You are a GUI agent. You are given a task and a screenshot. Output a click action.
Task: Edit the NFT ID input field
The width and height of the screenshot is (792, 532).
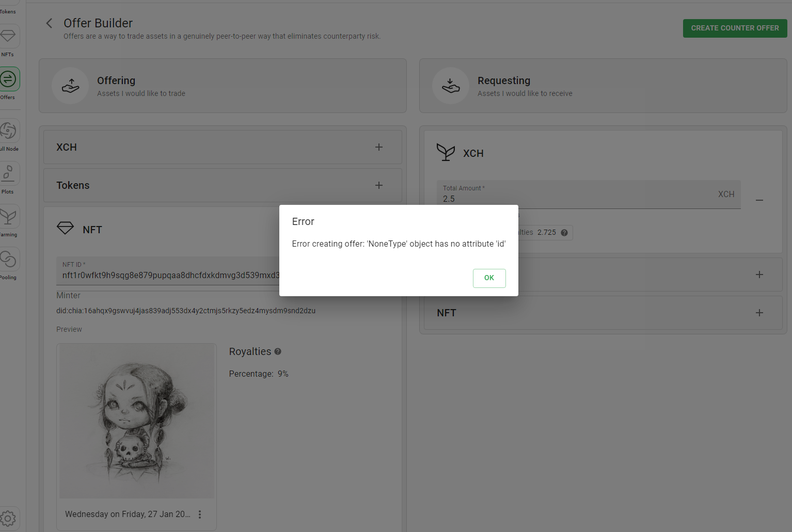tap(170, 275)
